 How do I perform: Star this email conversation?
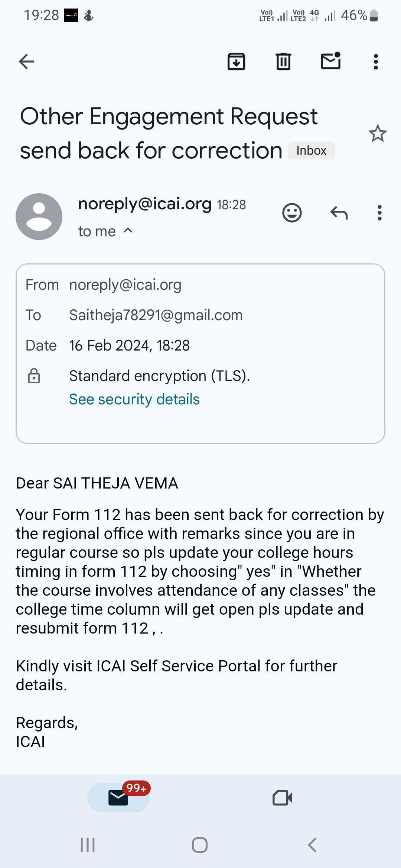coord(378,134)
